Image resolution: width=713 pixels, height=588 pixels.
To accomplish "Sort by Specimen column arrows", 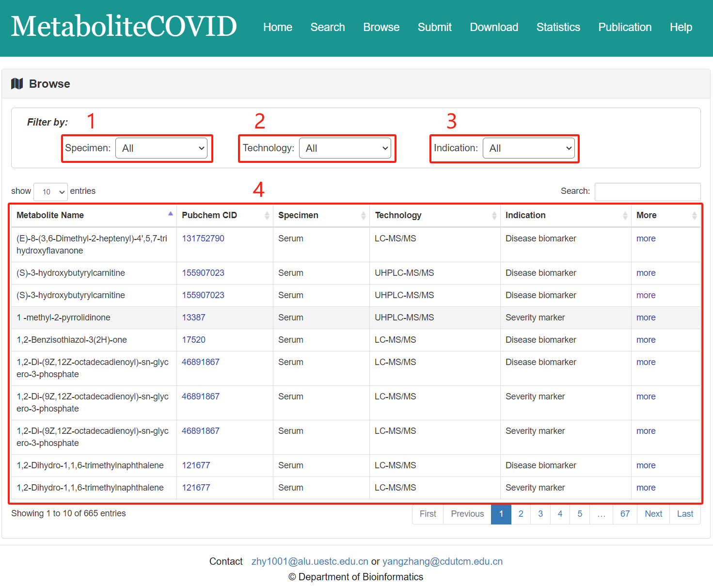I will 363,215.
